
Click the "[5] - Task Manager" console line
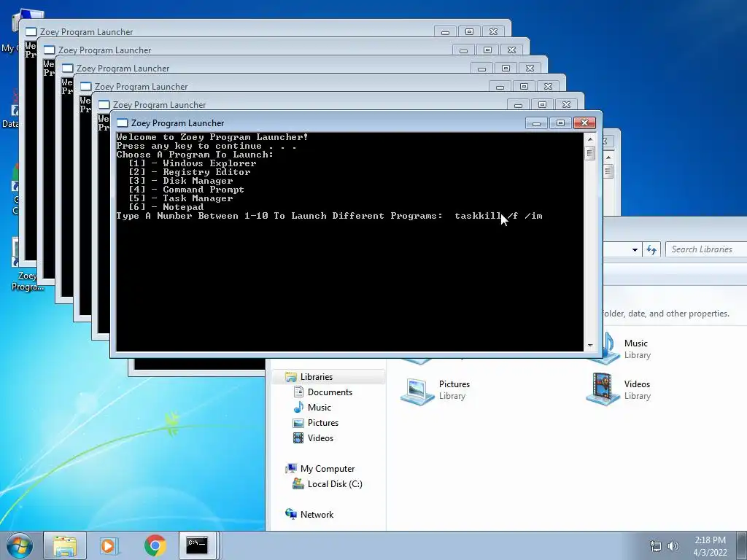coord(181,198)
